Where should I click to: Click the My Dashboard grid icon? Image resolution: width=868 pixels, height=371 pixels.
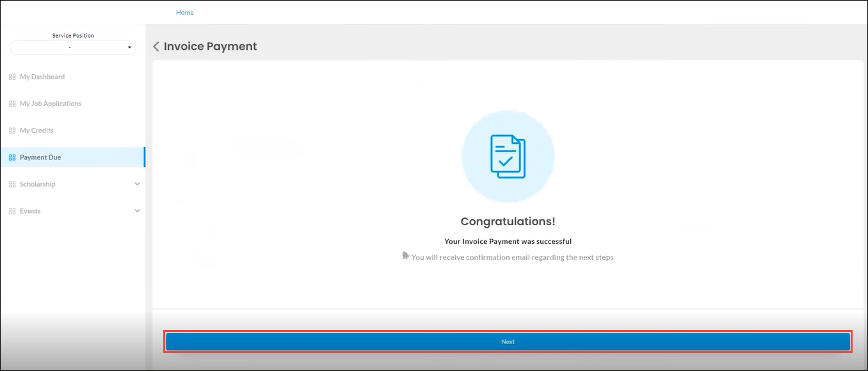[12, 77]
